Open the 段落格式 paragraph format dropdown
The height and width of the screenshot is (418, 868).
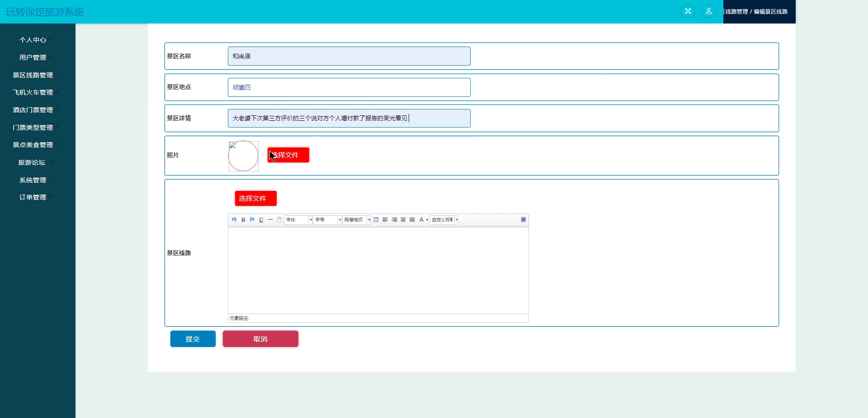(x=357, y=220)
